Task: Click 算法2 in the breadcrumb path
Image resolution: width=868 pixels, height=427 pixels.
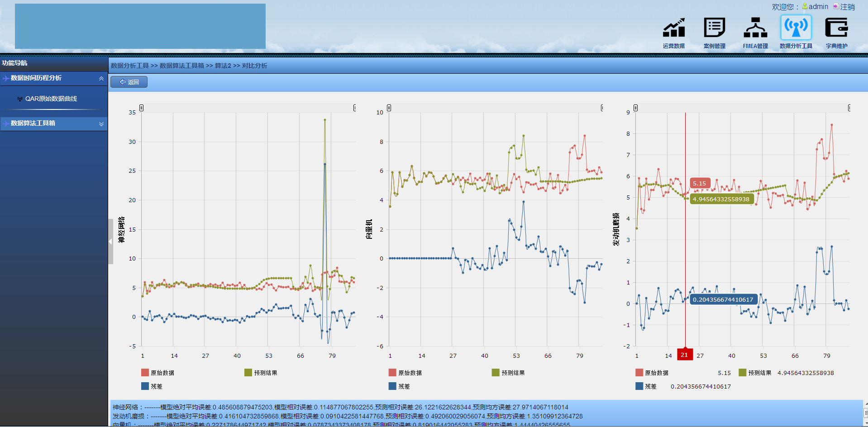Action: [223, 66]
